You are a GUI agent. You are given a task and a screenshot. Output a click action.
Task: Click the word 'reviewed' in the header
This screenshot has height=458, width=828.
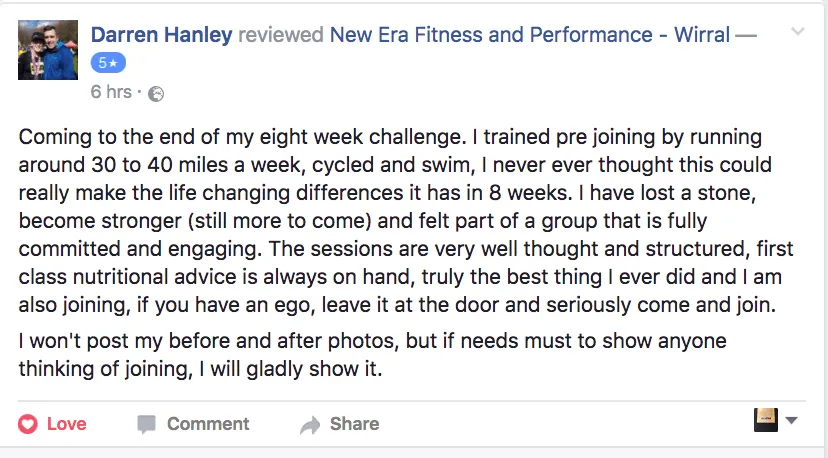click(281, 35)
